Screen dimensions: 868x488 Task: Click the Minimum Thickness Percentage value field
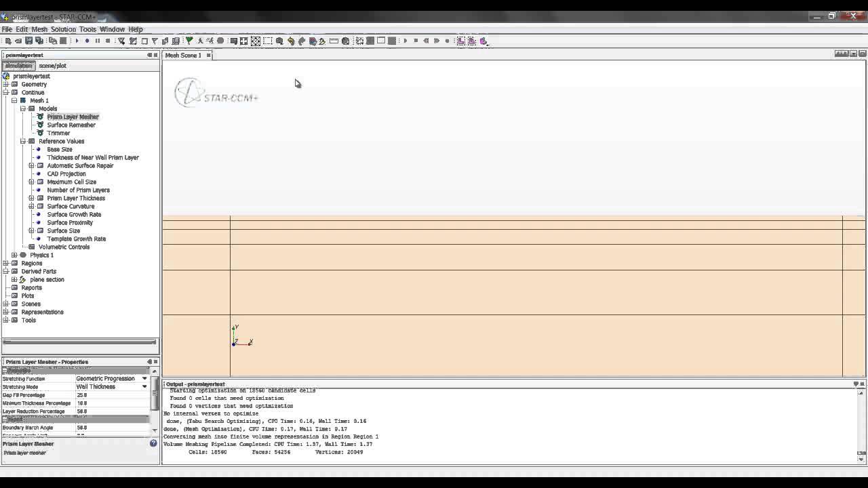(x=112, y=403)
